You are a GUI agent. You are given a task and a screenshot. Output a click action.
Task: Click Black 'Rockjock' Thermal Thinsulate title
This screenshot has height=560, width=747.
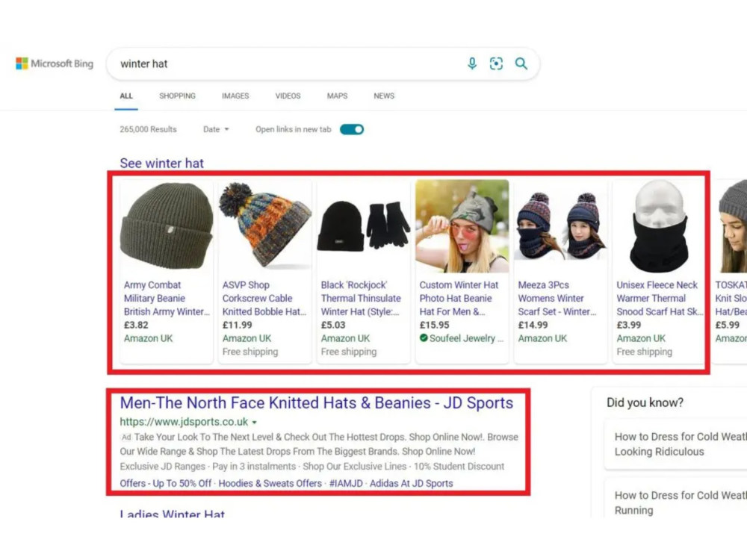point(361,298)
